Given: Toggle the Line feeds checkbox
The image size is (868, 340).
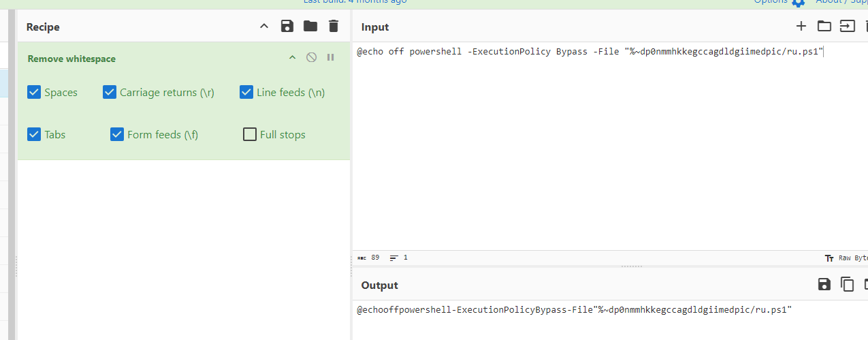Looking at the screenshot, I should click(x=246, y=92).
